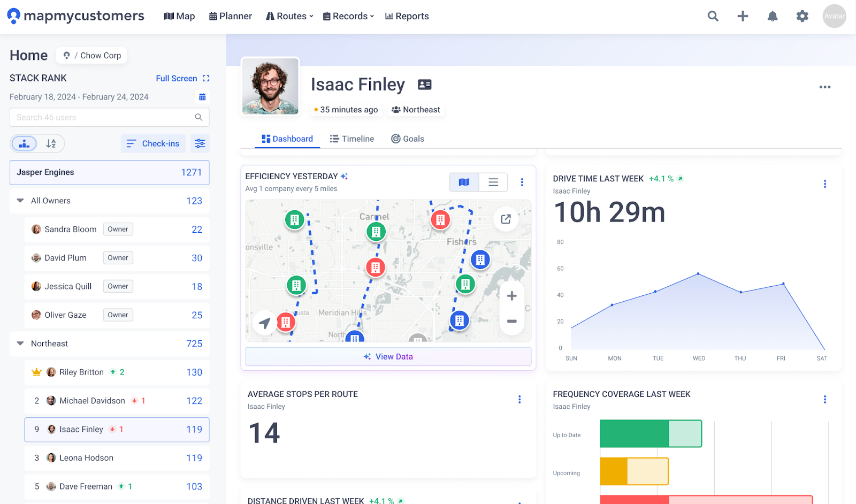Open profile header more options ellipsis
The height and width of the screenshot is (504, 856).
coord(825,87)
